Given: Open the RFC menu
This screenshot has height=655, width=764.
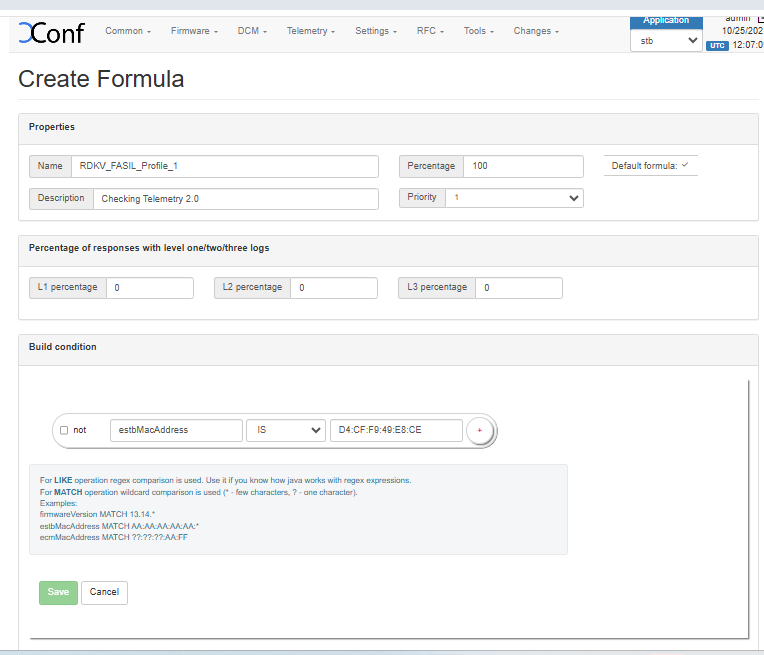Looking at the screenshot, I should tap(430, 31).
